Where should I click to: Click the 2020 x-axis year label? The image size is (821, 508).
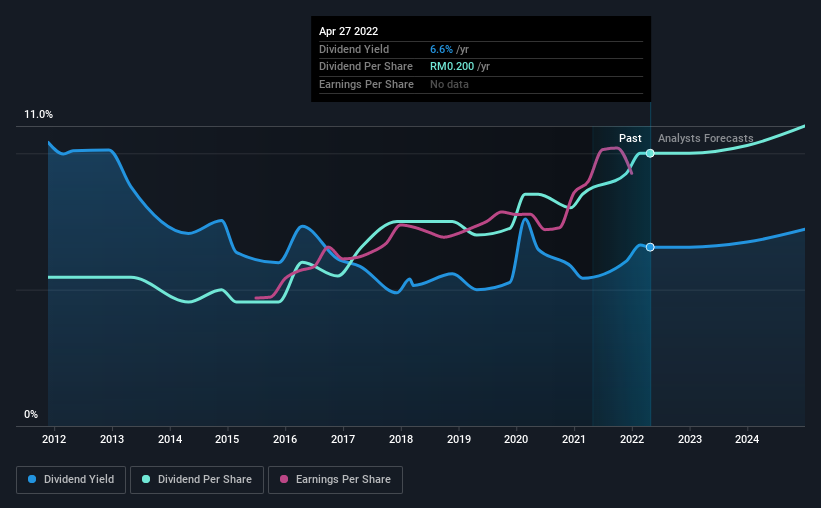click(516, 439)
